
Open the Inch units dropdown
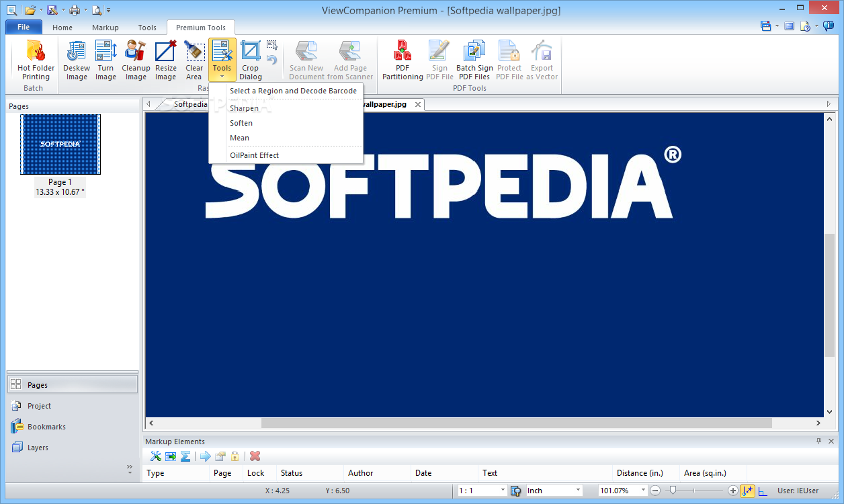(x=578, y=491)
